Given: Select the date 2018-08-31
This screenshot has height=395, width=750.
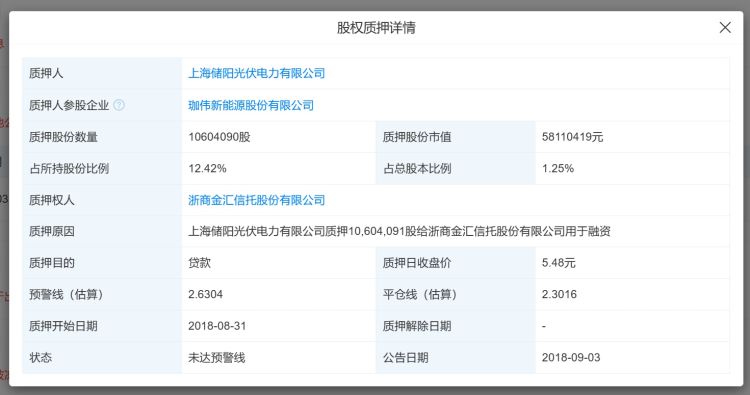Looking at the screenshot, I should (x=217, y=326).
